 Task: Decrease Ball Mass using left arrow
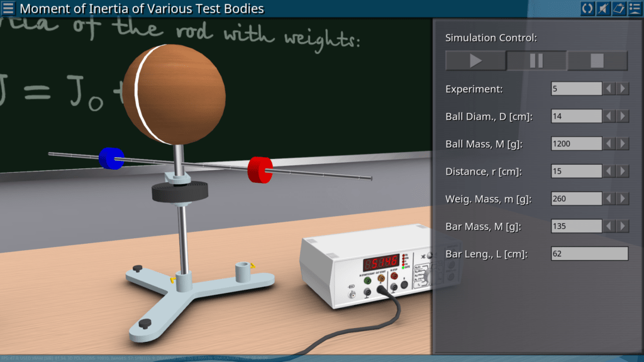coord(609,144)
